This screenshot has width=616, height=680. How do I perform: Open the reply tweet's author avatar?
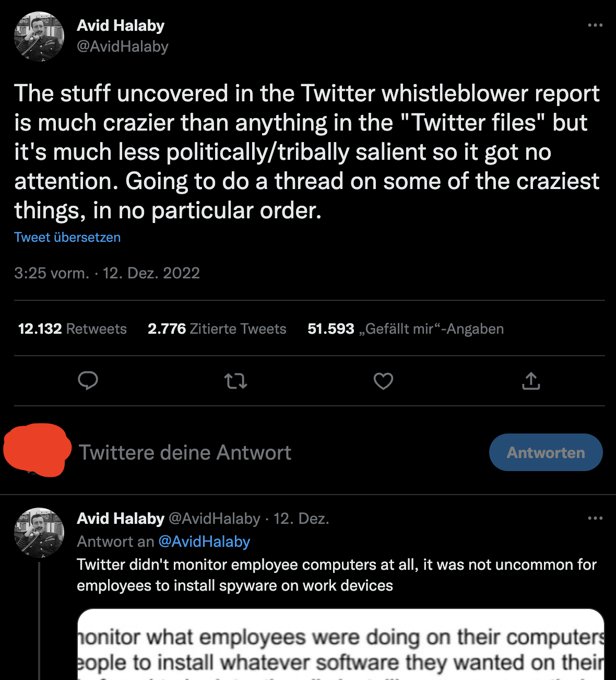pos(39,532)
